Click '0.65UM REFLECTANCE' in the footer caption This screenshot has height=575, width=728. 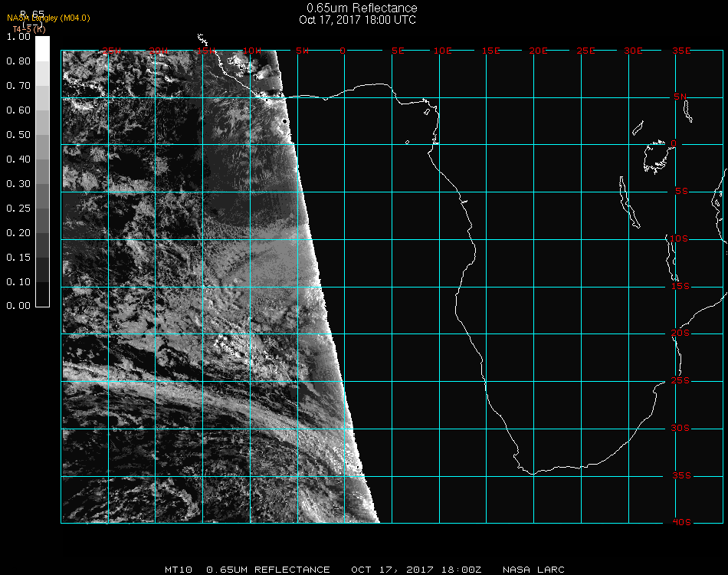(268, 570)
